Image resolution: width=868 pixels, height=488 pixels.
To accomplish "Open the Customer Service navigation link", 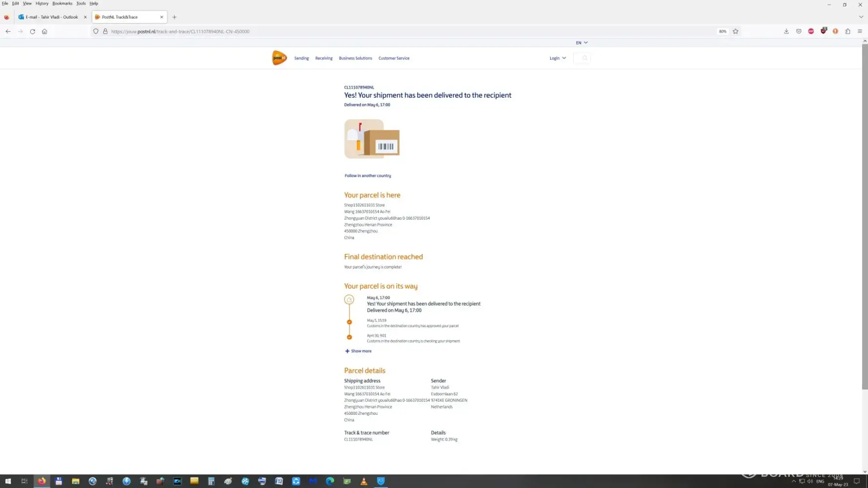I will tap(393, 58).
